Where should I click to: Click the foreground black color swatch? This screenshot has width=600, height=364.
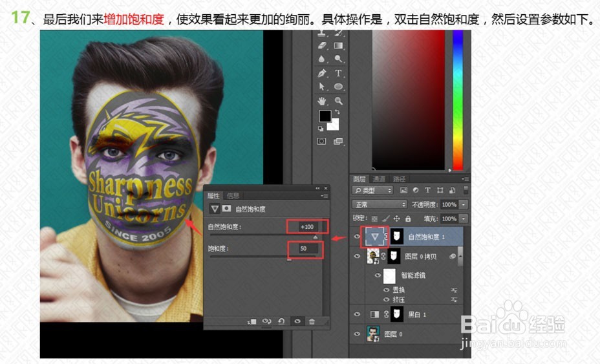point(325,115)
